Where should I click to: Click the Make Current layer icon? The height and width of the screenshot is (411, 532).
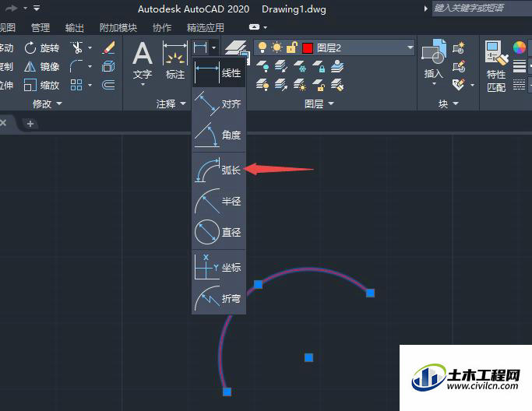(x=337, y=66)
